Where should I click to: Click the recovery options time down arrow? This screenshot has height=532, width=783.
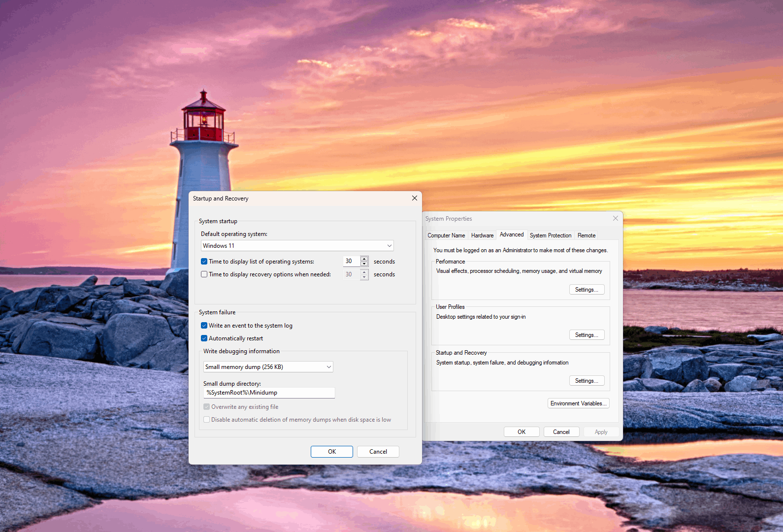click(x=364, y=277)
